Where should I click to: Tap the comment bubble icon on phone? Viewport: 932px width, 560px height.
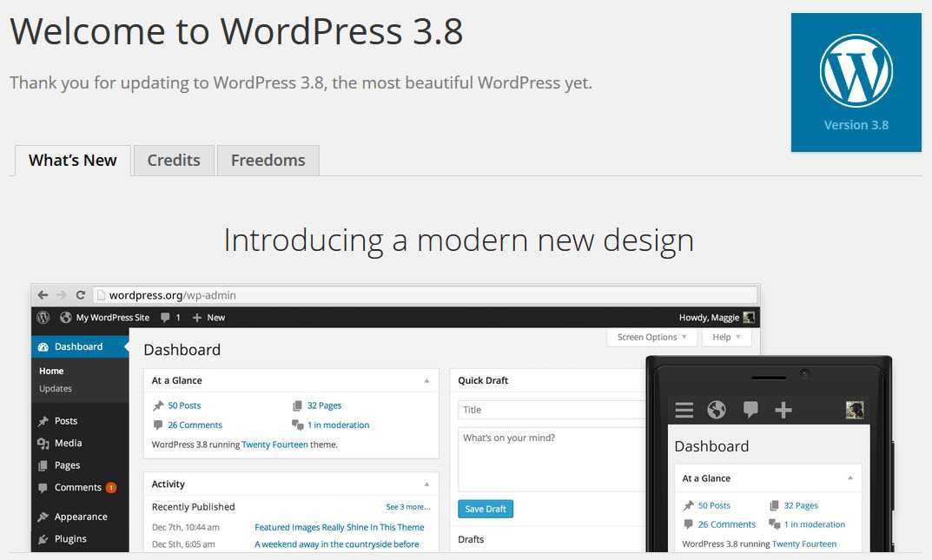coord(750,410)
